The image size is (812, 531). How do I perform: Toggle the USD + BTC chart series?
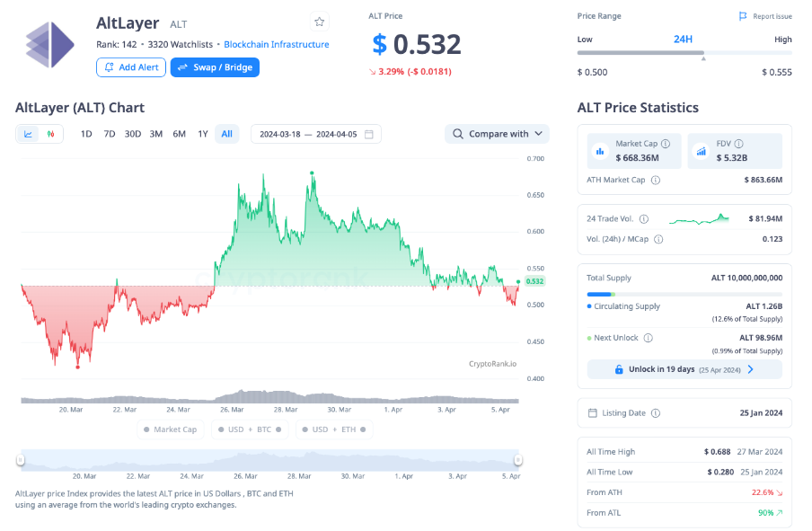tap(250, 429)
